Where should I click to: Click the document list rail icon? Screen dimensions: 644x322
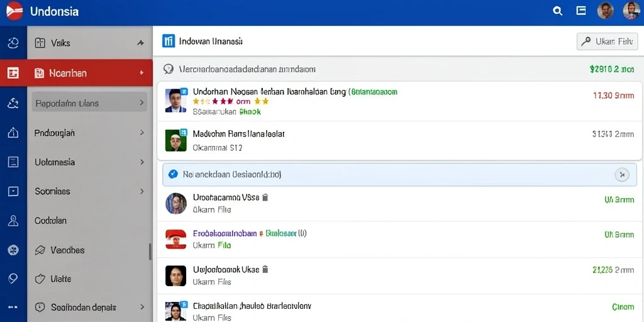point(13,162)
